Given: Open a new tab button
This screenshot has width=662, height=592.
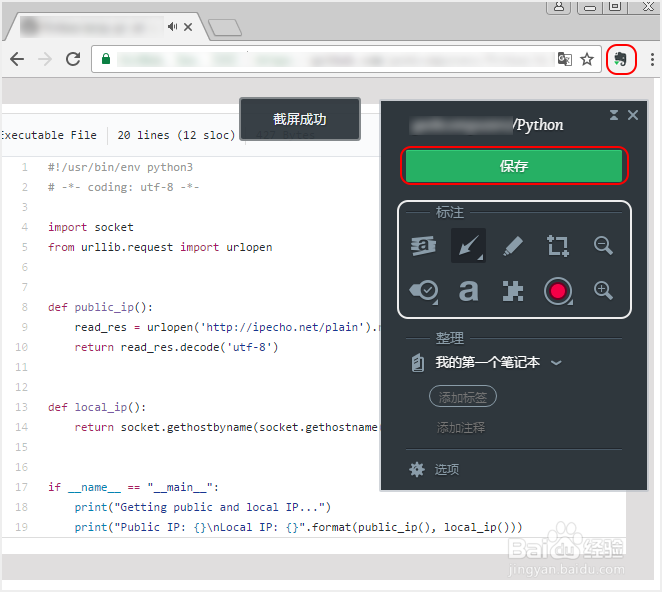Looking at the screenshot, I should click(225, 27).
